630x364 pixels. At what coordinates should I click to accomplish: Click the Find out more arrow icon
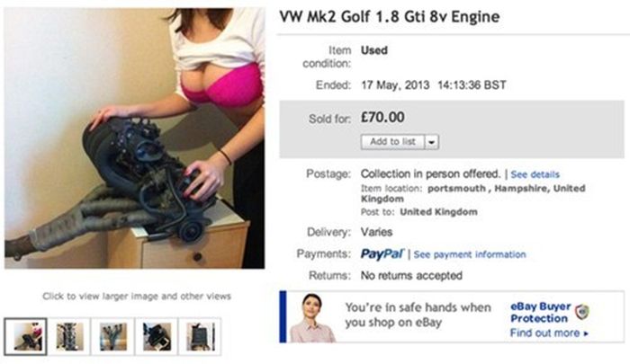[586, 333]
